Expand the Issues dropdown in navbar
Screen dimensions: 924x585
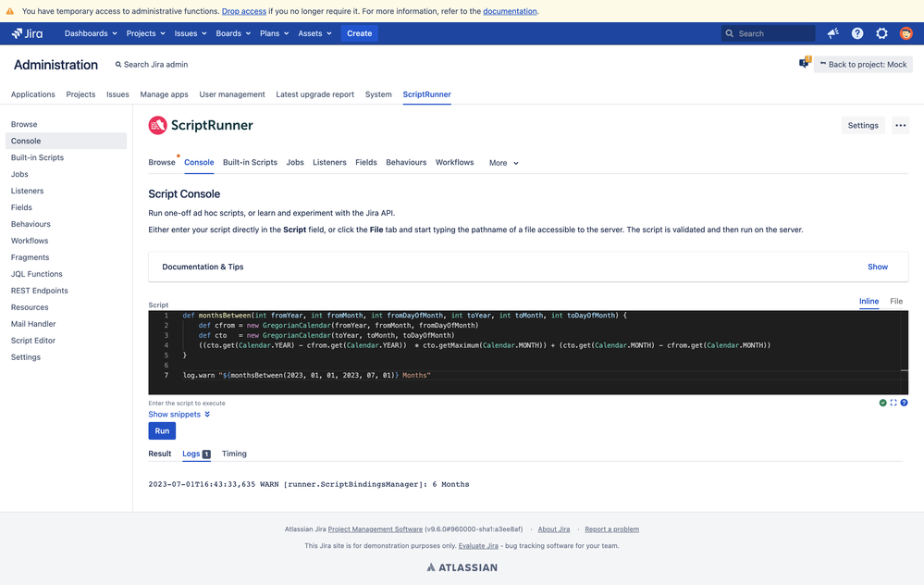191,33
